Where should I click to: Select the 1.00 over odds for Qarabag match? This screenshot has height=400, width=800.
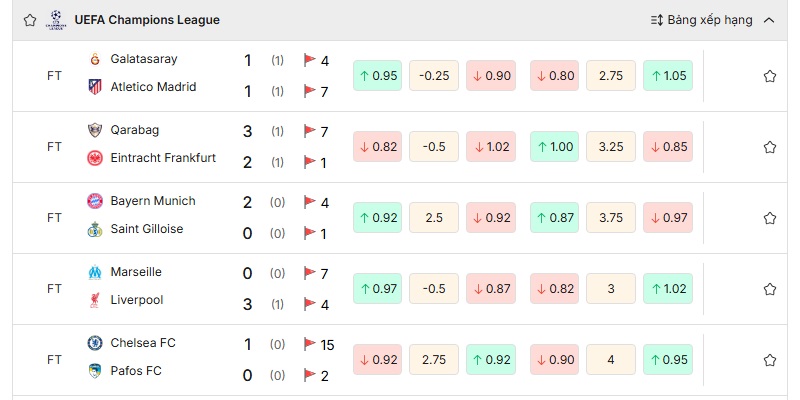(x=554, y=147)
